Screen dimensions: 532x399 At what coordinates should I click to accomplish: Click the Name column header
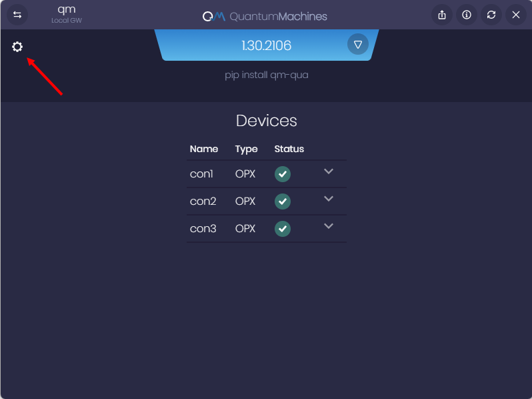point(204,149)
